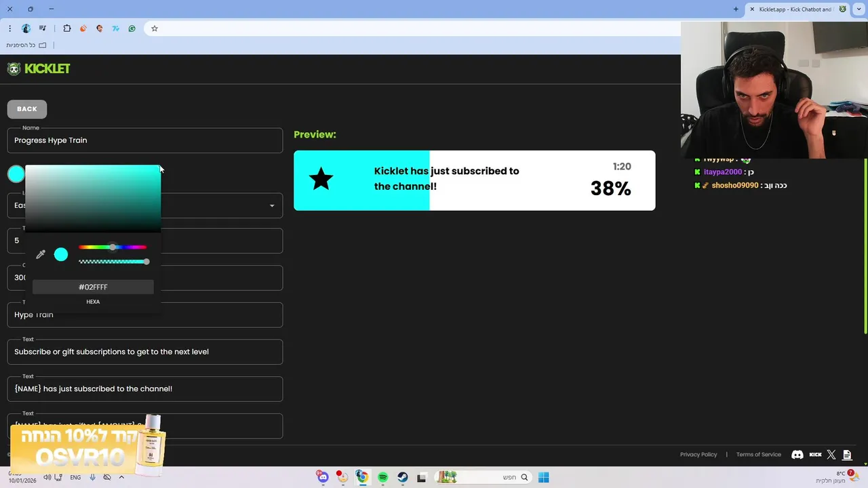
Task: Edit the {NAME} has just subscribed field
Action: [x=145, y=389]
